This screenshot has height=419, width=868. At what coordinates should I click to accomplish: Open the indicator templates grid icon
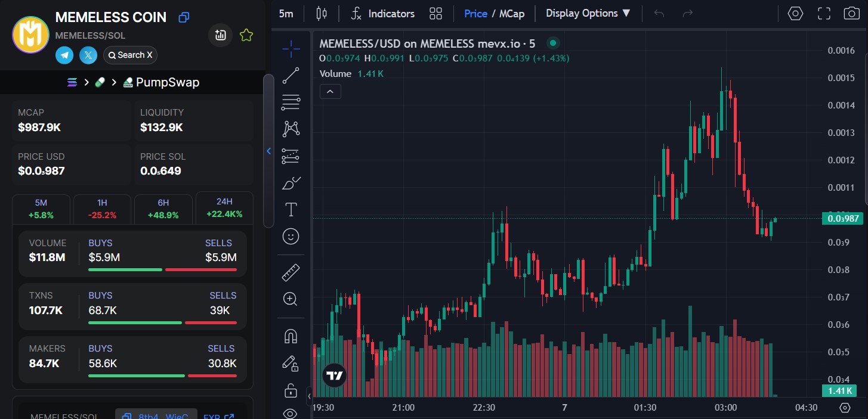point(435,13)
